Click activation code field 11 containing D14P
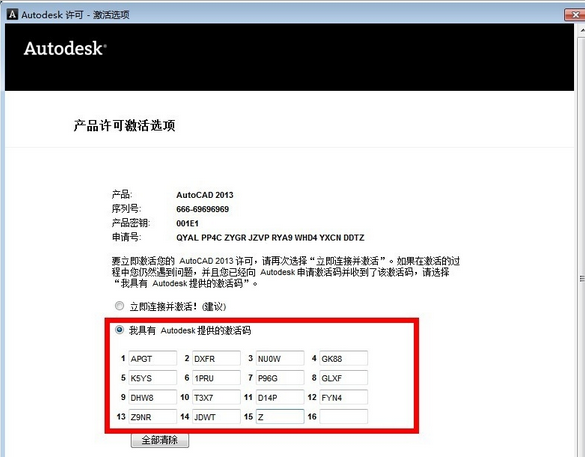This screenshot has width=585, height=457. tap(280, 397)
